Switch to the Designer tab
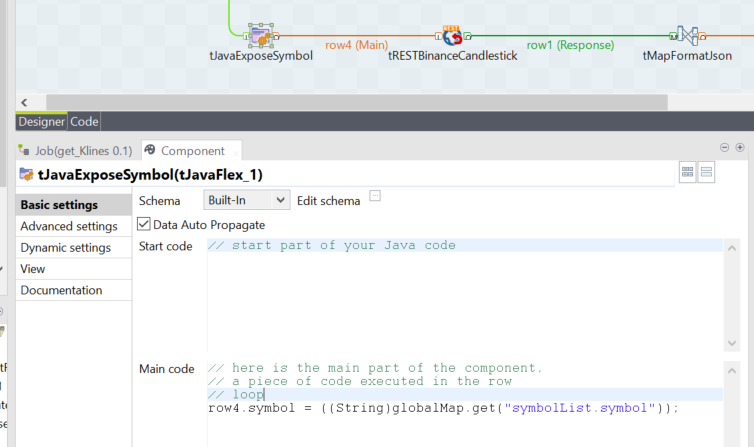 pyautogui.click(x=41, y=122)
